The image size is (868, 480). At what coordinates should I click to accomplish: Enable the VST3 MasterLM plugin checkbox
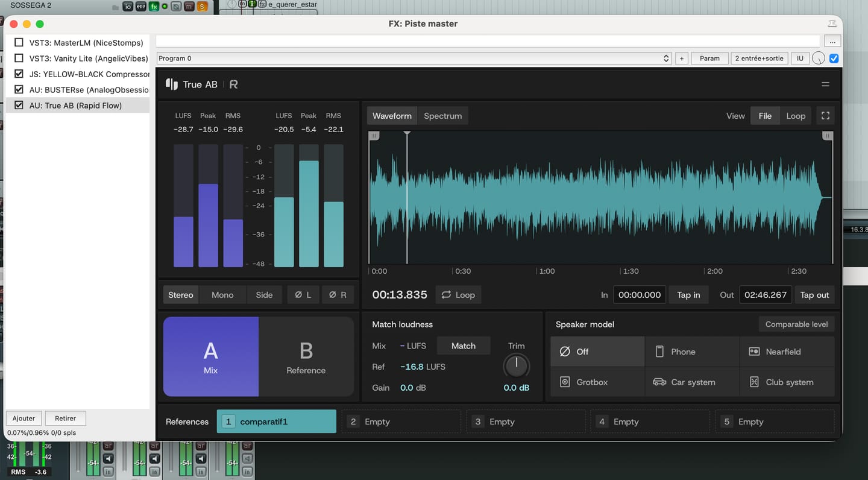pos(19,43)
